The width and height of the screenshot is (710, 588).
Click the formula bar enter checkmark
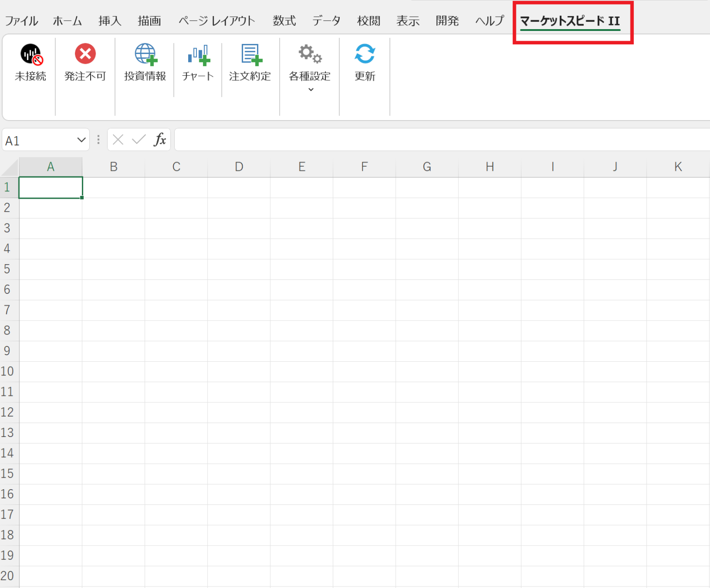click(139, 139)
